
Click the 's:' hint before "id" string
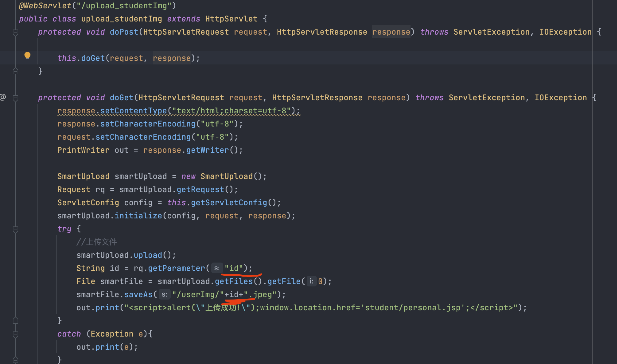217,268
